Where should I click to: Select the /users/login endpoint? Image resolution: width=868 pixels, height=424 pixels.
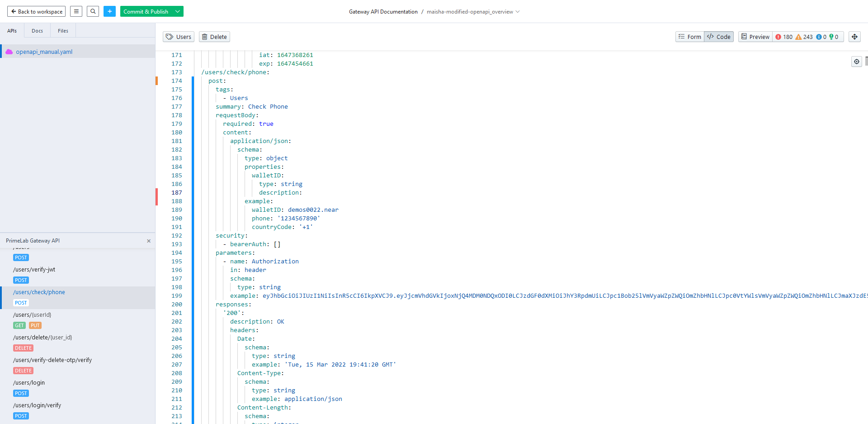(29, 382)
